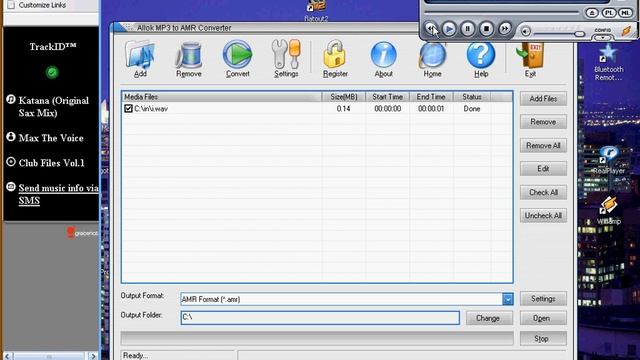Pause playback in Winamp
The width and height of the screenshot is (640, 360).
click(468, 29)
